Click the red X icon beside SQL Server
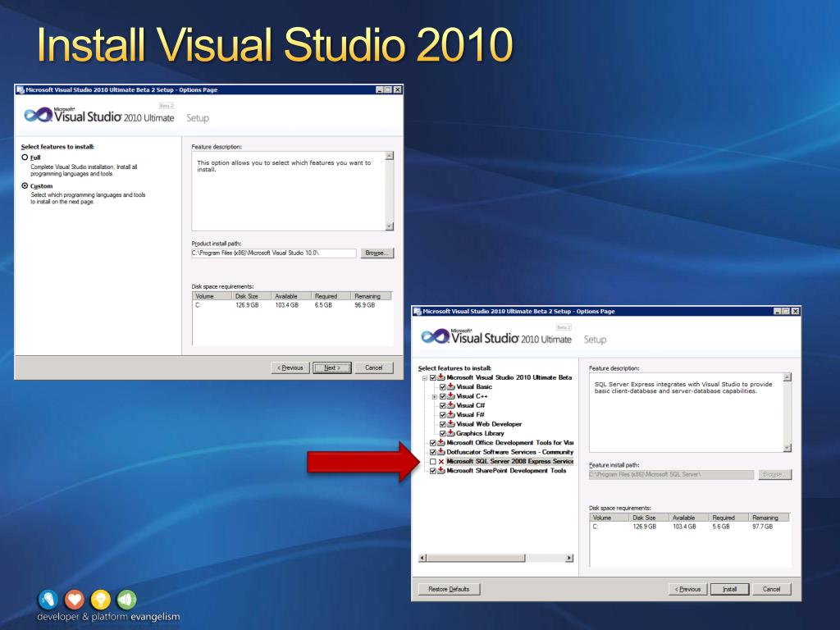 [x=441, y=461]
